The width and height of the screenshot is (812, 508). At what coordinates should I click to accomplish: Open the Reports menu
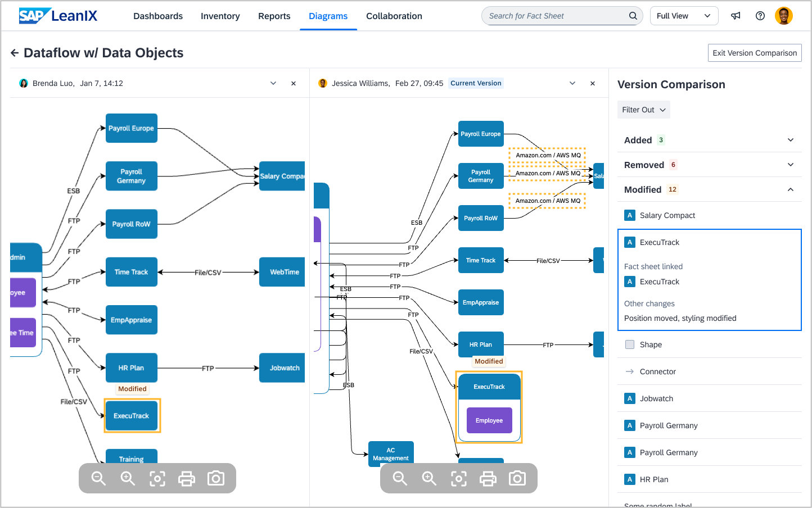tap(274, 16)
